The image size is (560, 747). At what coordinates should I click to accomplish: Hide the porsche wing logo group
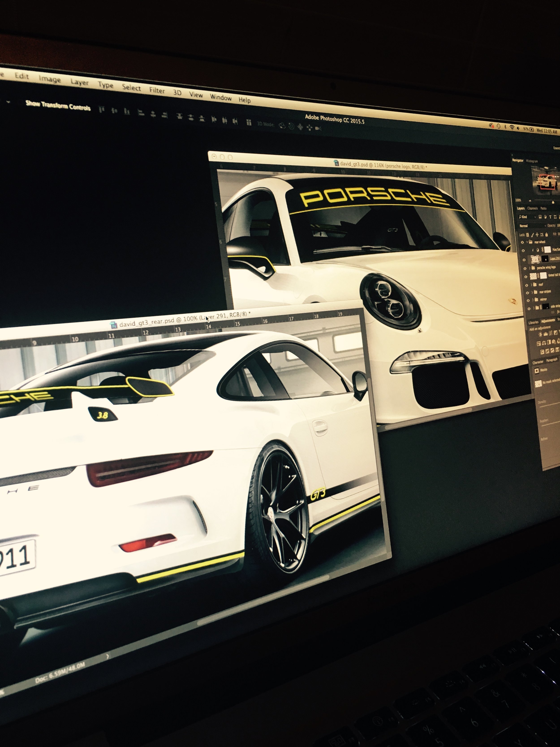525,268
